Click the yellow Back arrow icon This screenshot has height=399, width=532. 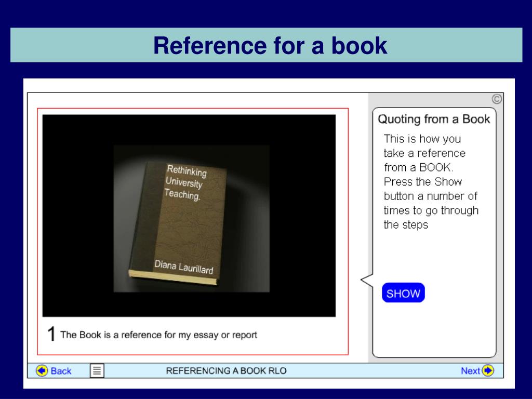click(42, 370)
